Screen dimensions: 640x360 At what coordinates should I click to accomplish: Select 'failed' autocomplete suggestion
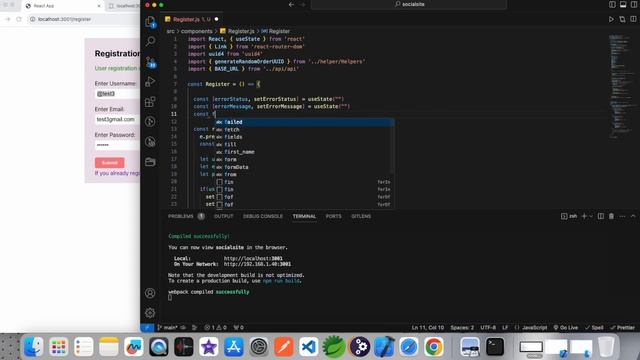[x=304, y=122]
